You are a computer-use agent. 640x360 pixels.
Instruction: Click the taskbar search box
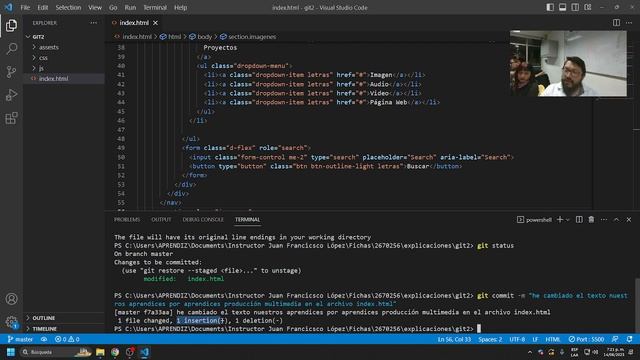56,352
